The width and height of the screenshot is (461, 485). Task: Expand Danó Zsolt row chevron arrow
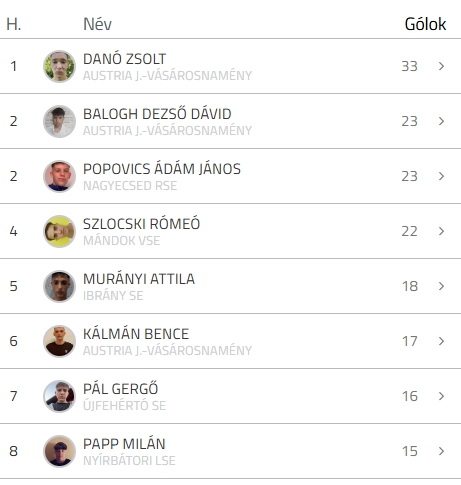coord(441,66)
